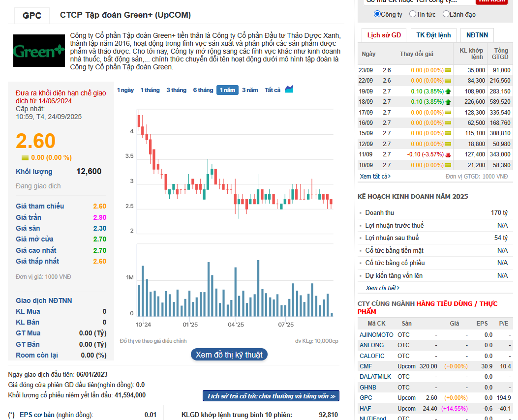Open GPC in the peer table
Image resolution: width=518 pixels, height=420 pixels.
pyautogui.click(x=366, y=398)
